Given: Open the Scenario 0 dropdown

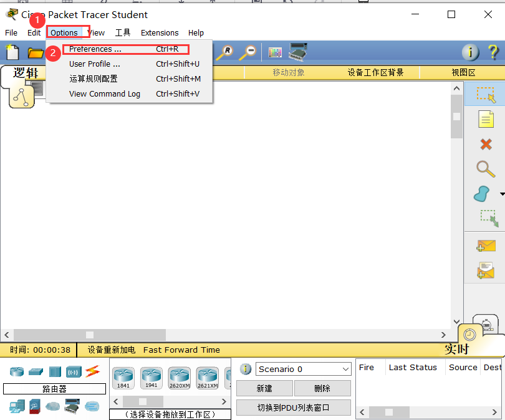Looking at the screenshot, I should point(303,369).
